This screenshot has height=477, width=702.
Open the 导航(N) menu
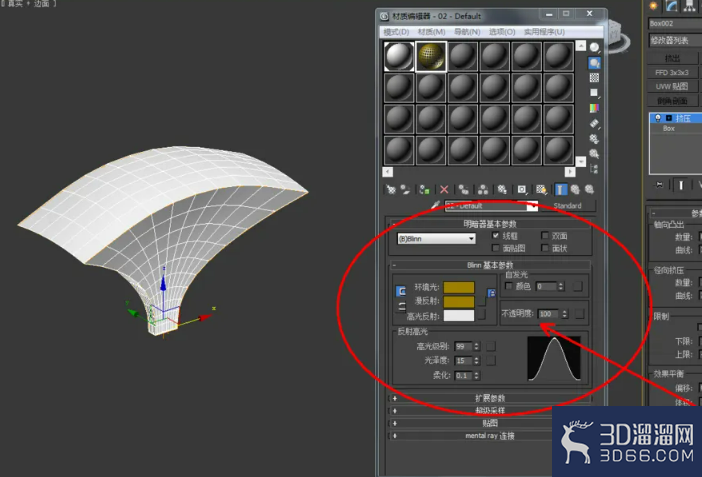[x=467, y=32]
